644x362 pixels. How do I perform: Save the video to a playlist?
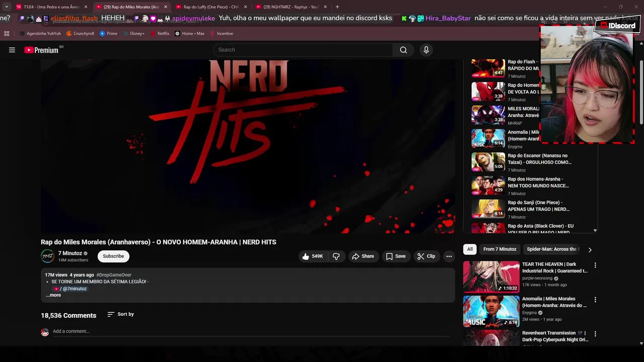click(395, 256)
